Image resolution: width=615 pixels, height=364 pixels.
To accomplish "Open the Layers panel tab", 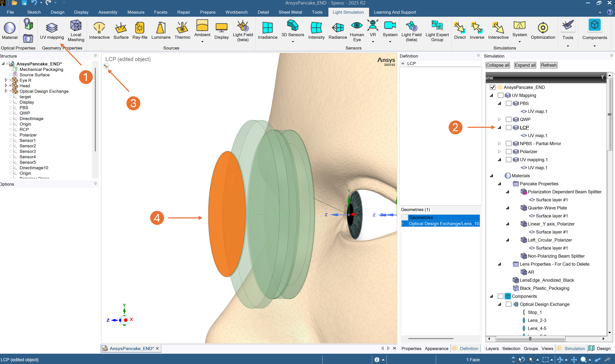I will (x=492, y=349).
